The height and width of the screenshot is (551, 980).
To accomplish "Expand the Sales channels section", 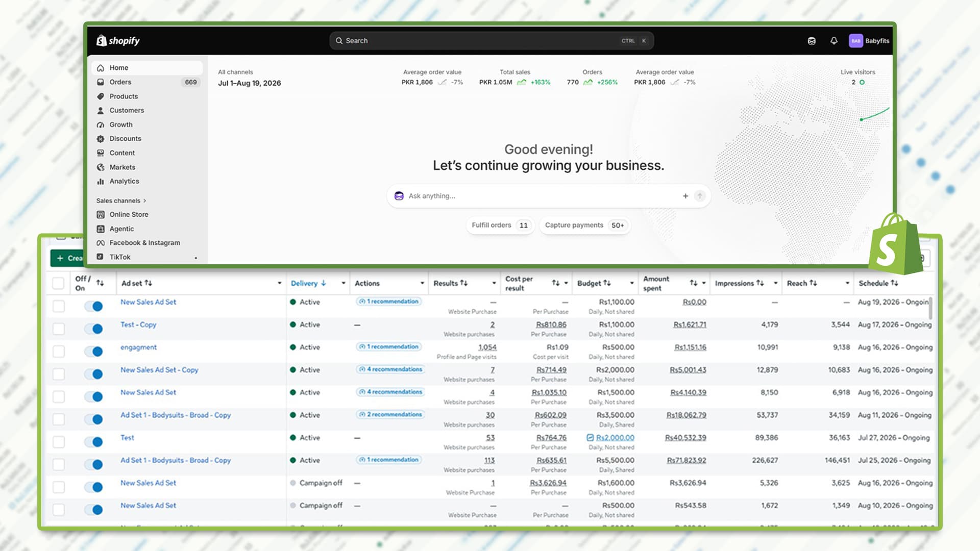I will [x=121, y=201].
